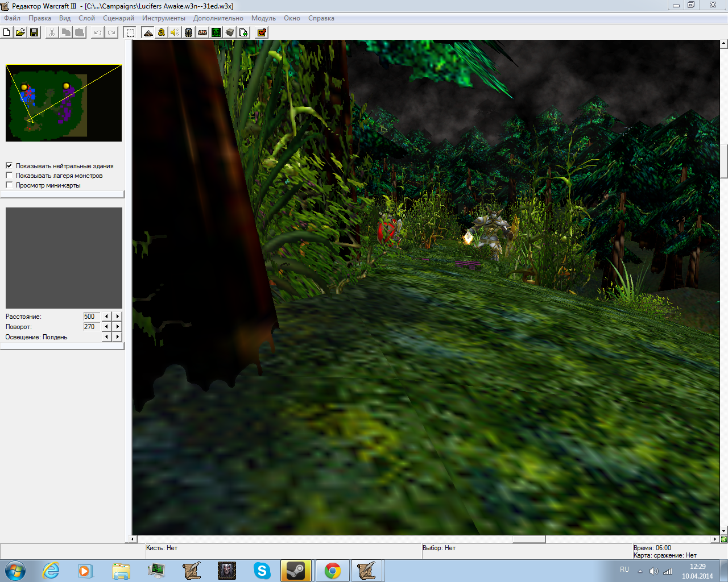Image resolution: width=728 pixels, height=582 pixels.
Task: Enable the minimap preview checkbox
Action: click(9, 185)
